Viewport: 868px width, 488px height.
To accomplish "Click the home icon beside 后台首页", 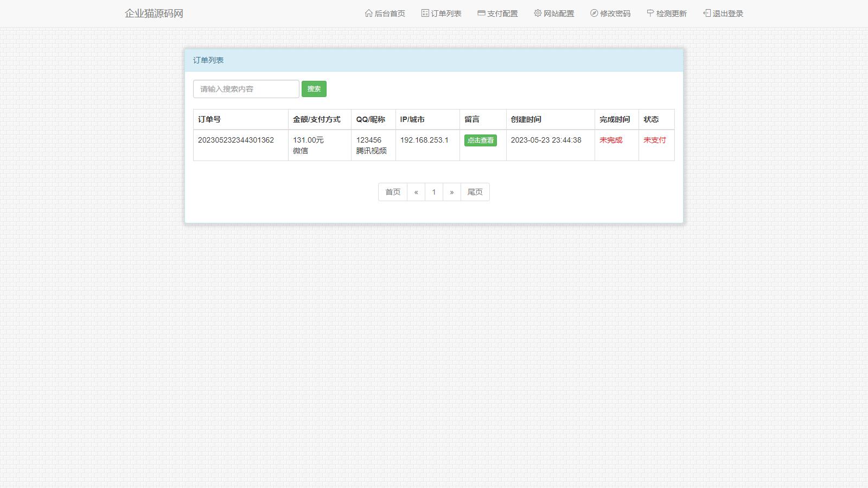I will (369, 13).
